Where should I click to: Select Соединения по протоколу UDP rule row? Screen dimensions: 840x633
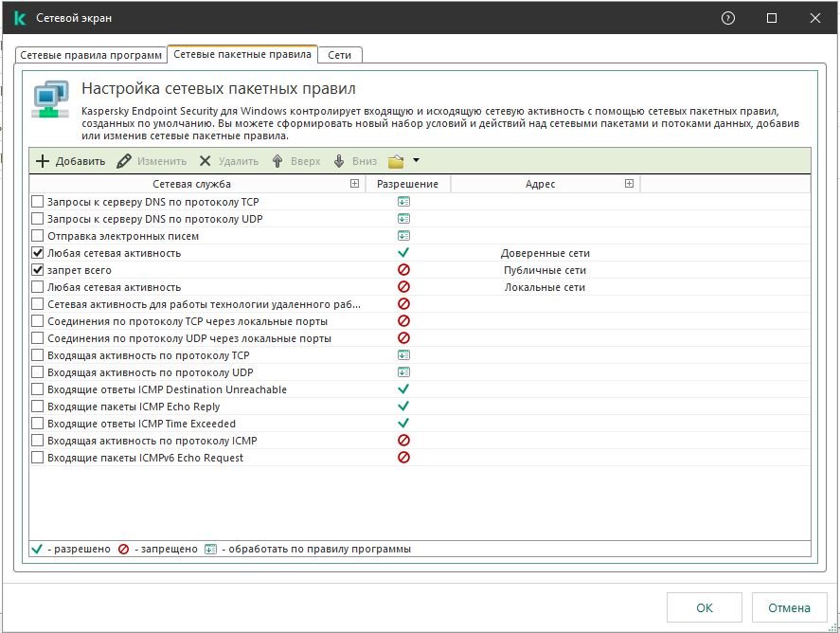pyautogui.click(x=189, y=338)
